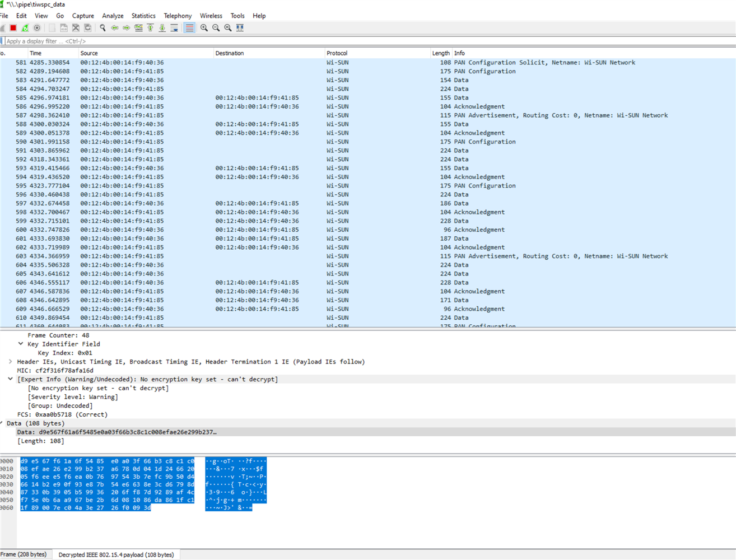Go to specified packet icon

pyautogui.click(x=138, y=28)
